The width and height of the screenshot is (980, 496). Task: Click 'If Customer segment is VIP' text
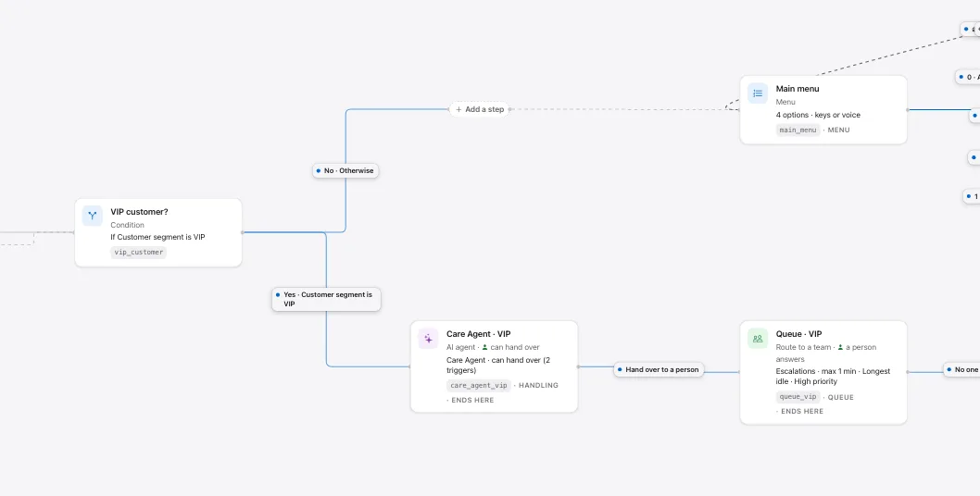pyautogui.click(x=157, y=238)
